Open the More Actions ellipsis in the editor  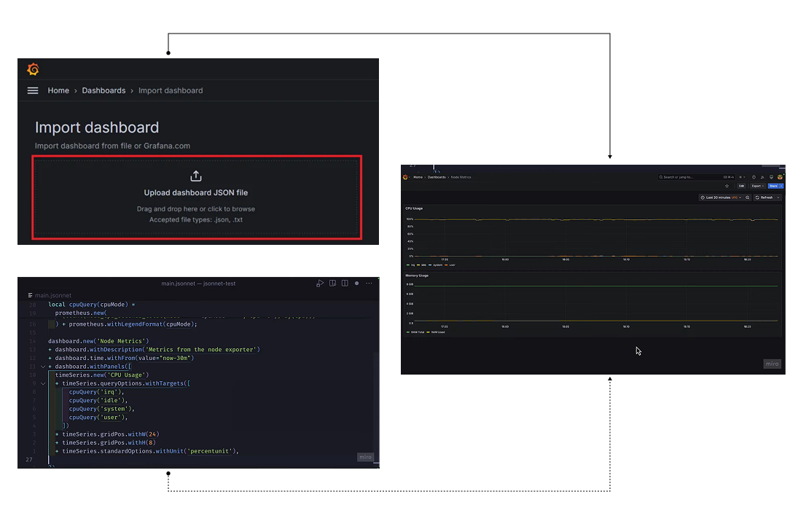369,283
